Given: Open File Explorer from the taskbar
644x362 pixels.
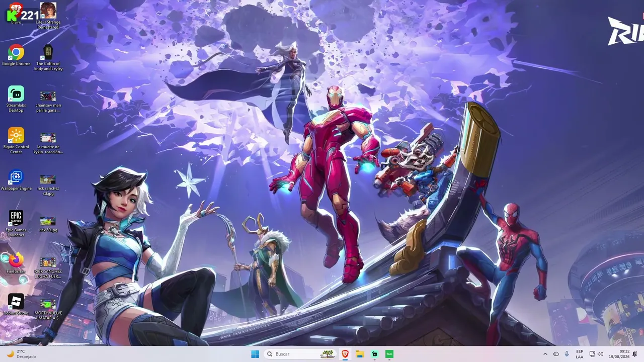Looking at the screenshot, I should click(360, 354).
